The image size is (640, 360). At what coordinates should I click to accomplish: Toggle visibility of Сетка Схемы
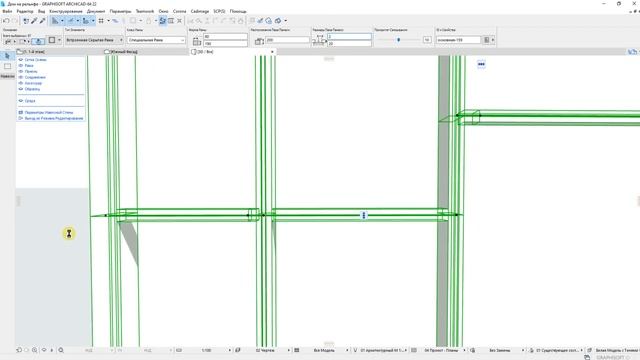tap(21, 60)
